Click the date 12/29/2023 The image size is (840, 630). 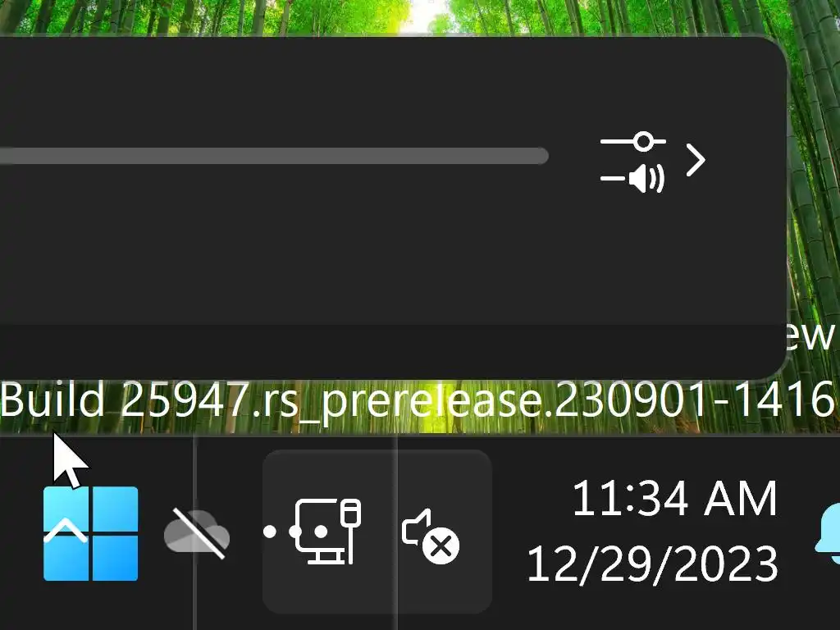click(652, 564)
